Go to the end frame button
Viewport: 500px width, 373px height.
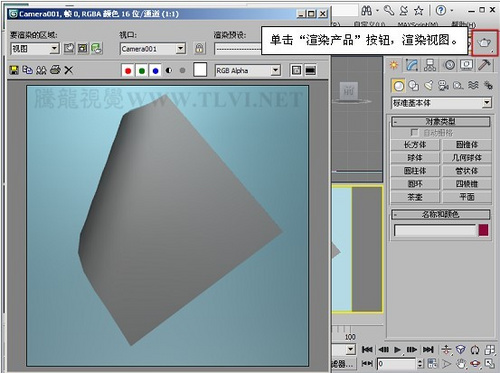428,349
